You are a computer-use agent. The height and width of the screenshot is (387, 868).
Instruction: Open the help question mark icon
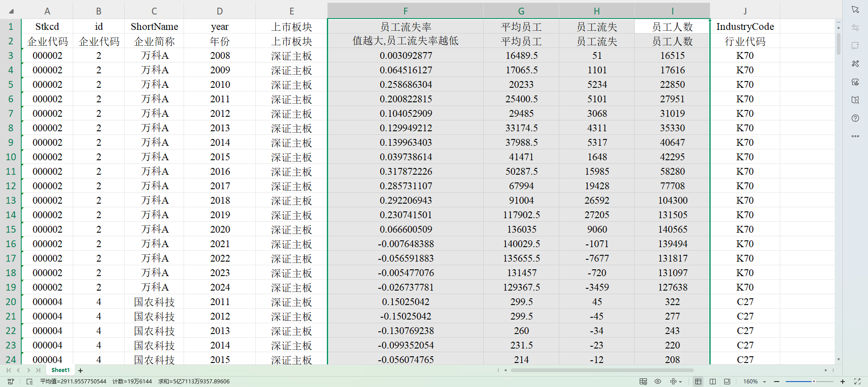coord(855,118)
